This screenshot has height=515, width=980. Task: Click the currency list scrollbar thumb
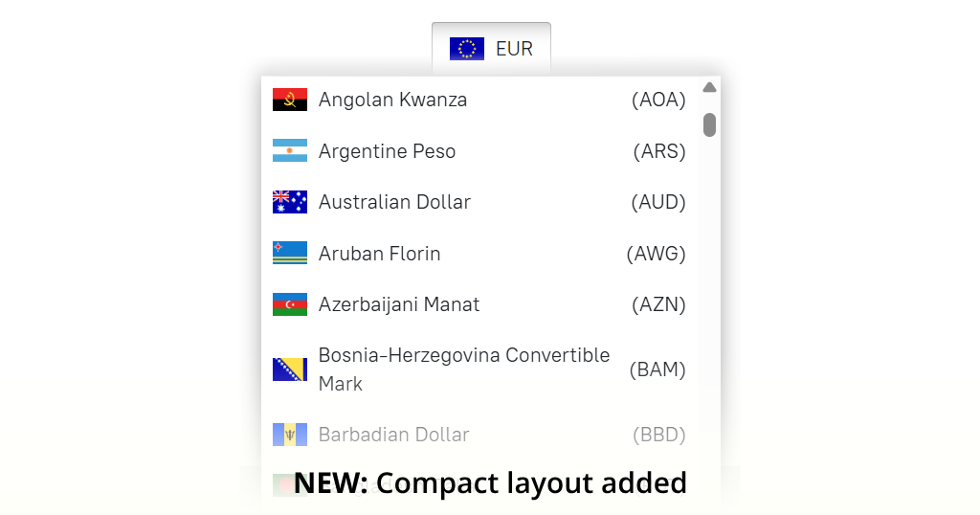tap(709, 124)
